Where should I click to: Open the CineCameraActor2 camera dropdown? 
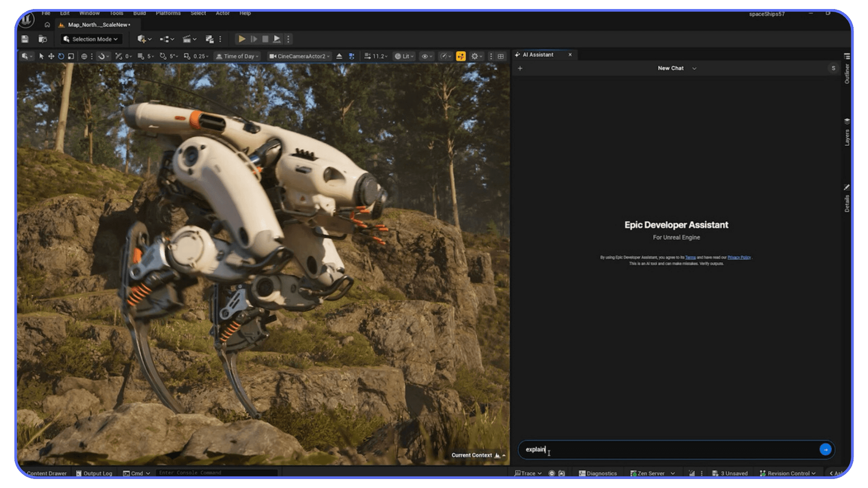(299, 56)
